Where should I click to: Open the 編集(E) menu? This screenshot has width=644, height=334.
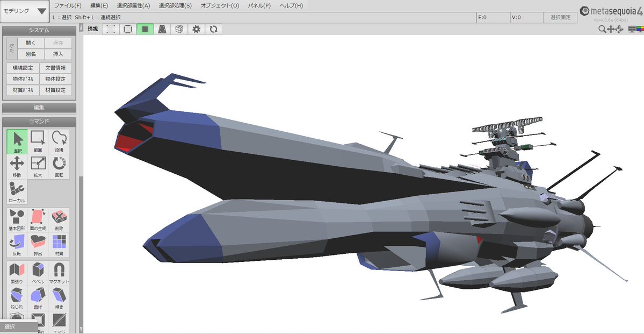click(x=99, y=6)
